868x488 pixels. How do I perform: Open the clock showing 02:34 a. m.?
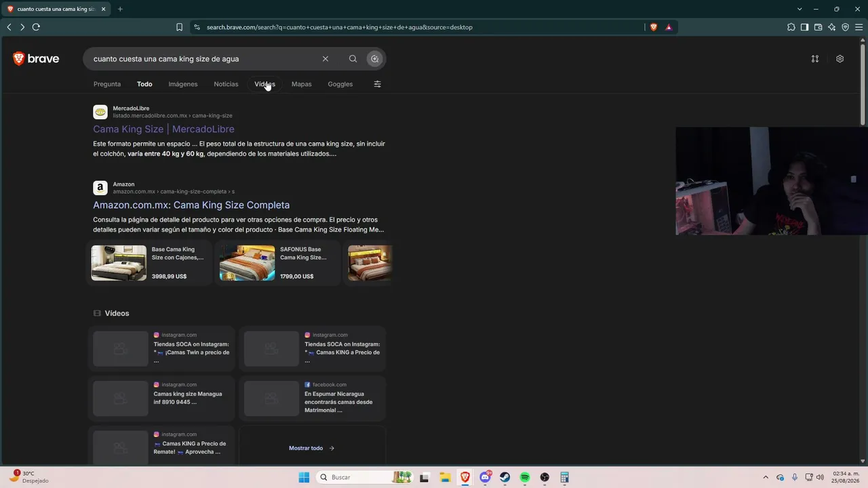coord(846,477)
